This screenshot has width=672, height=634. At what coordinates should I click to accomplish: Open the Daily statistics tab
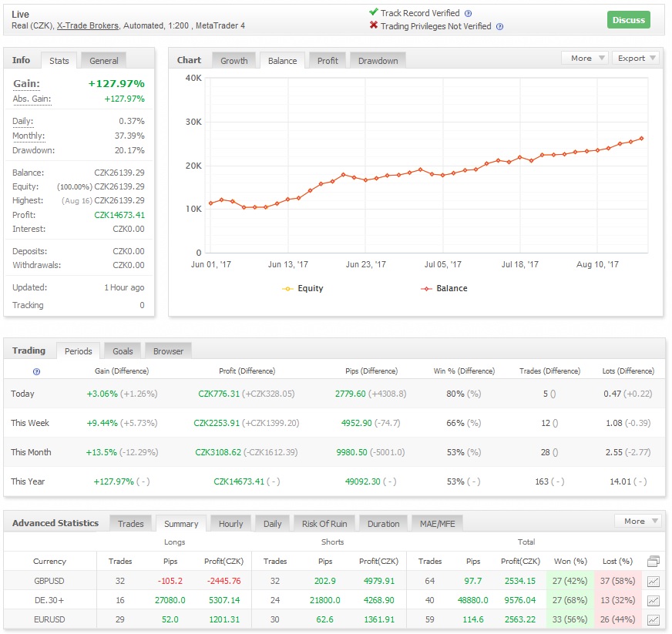click(273, 524)
